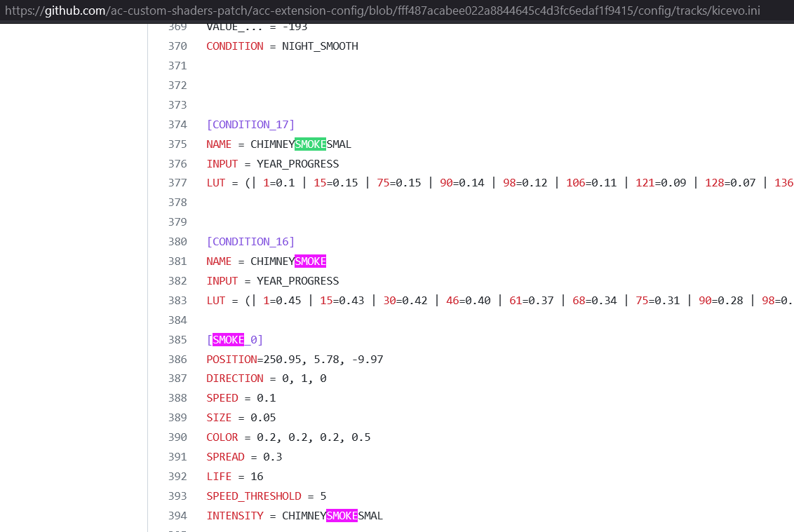Click the DIRECTION key name
This screenshot has width=794, height=532.
[235, 378]
